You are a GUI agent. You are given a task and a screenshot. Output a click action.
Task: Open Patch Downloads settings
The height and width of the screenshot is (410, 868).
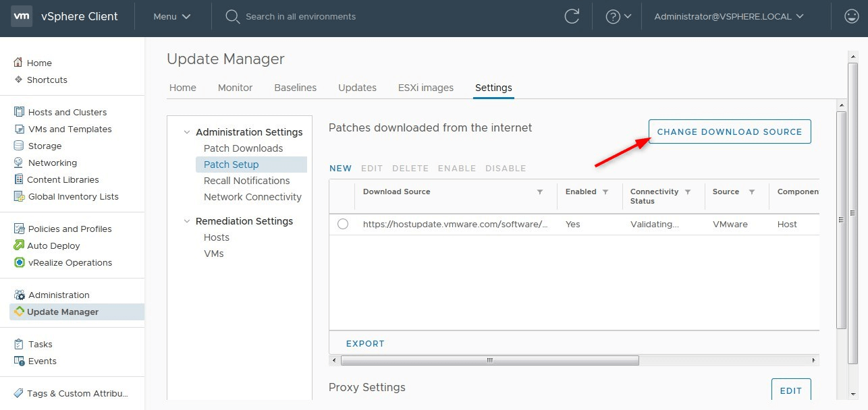[x=243, y=148]
